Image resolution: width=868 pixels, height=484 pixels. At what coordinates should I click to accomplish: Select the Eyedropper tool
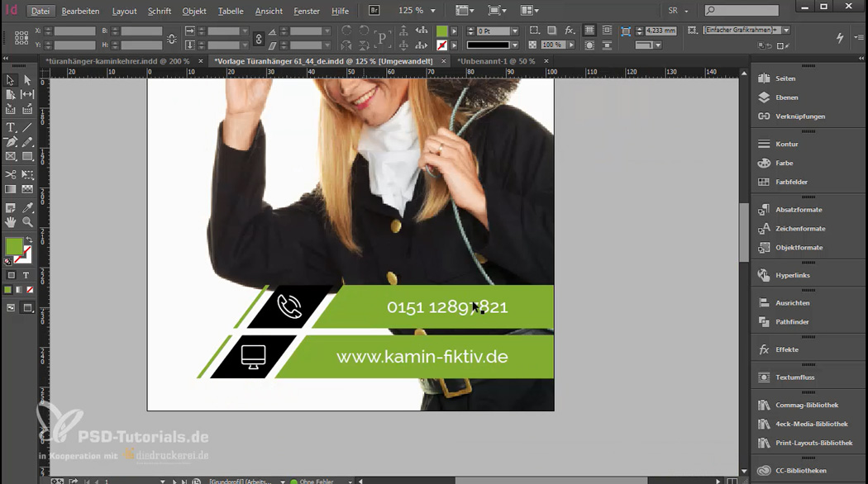27,208
